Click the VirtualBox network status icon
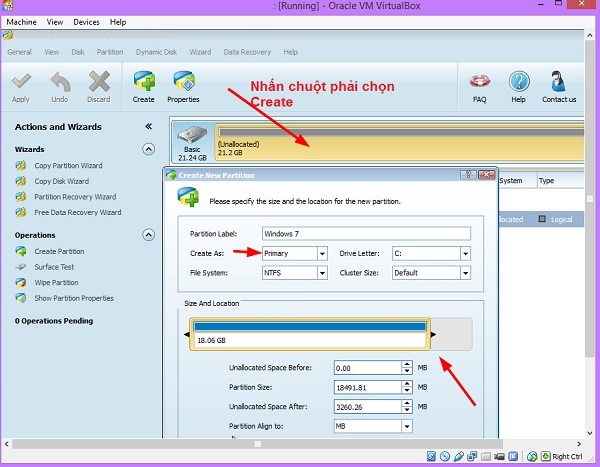Screen dimensions: 600x467 point(472,456)
